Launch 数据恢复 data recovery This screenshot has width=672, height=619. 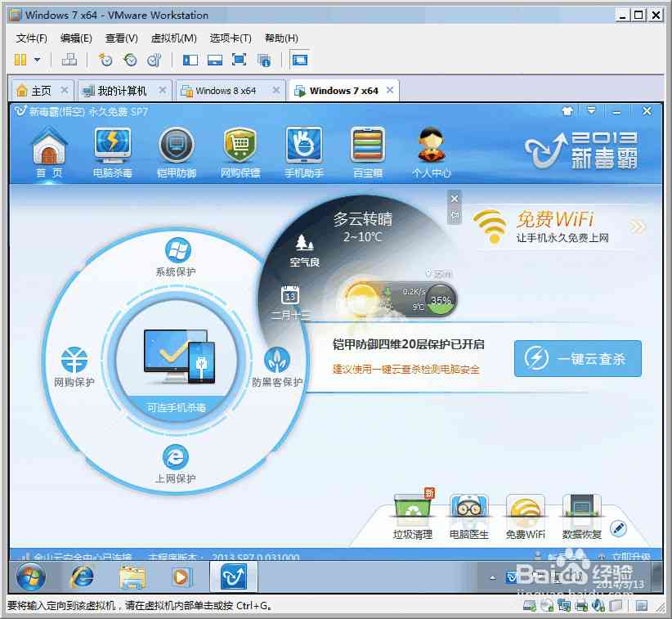581,515
